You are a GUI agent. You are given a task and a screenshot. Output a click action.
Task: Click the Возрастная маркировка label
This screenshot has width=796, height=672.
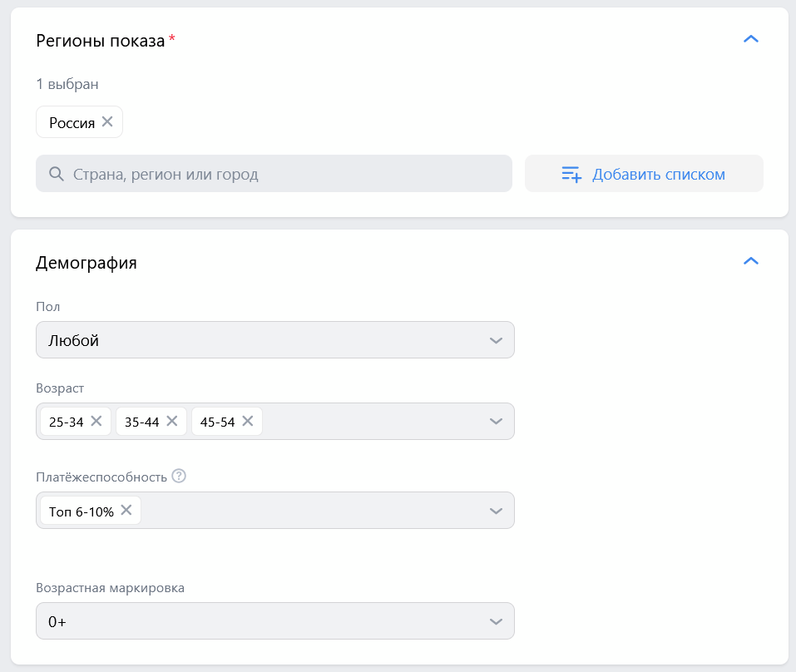tap(110, 588)
